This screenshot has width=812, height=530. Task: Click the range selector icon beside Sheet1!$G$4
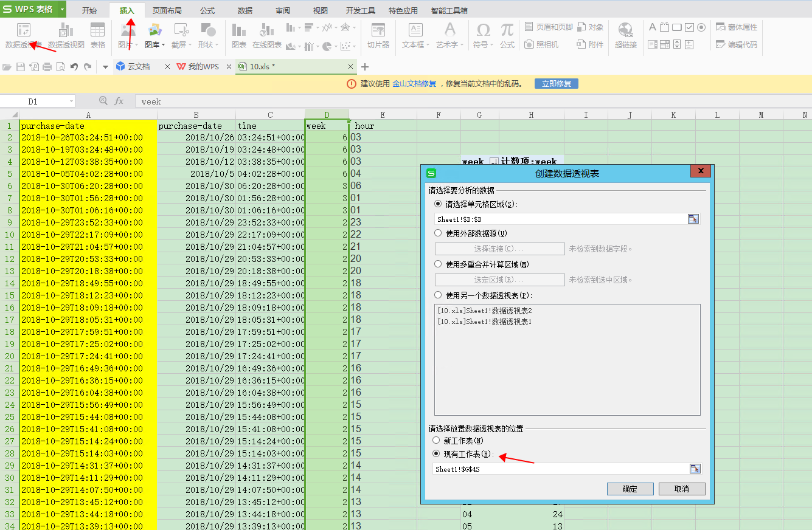pyautogui.click(x=695, y=469)
